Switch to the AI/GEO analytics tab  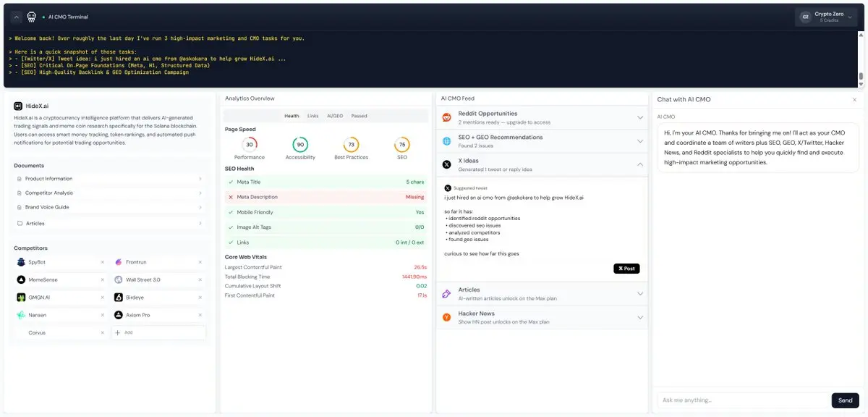coord(335,116)
